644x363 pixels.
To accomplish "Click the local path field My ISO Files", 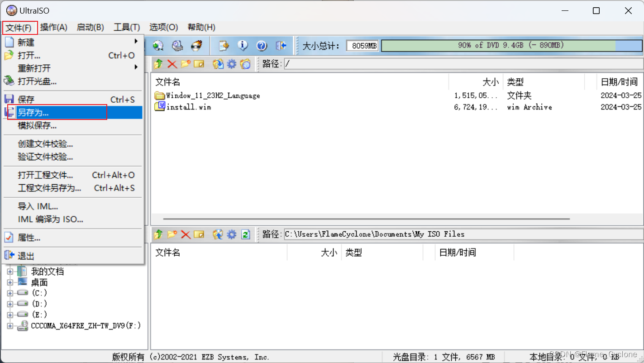I will click(463, 234).
